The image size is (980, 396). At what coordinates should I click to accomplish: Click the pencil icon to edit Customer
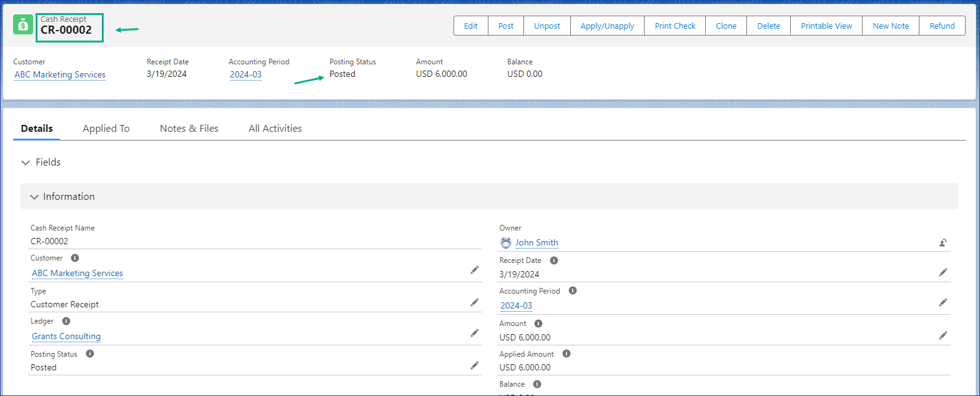tap(475, 270)
